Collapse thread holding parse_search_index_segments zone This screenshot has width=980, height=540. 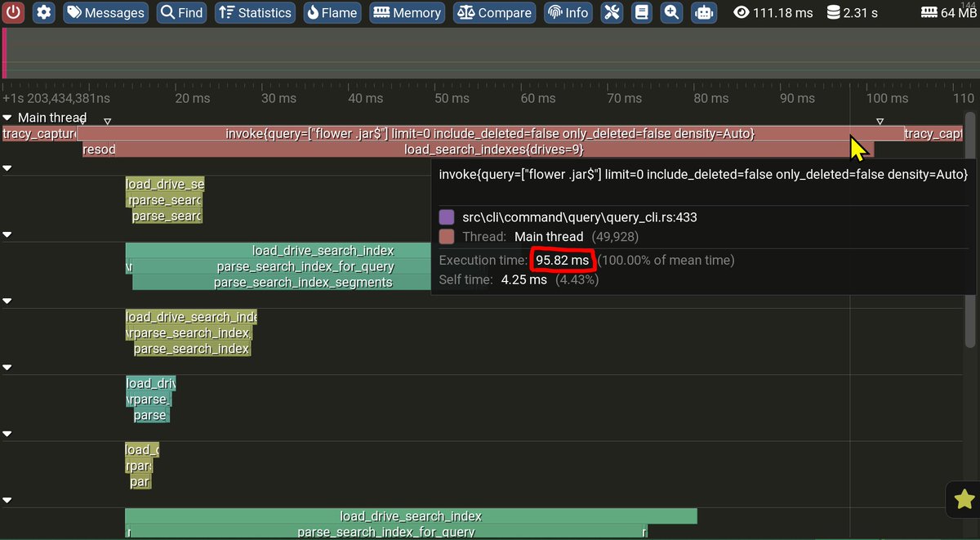(7, 234)
